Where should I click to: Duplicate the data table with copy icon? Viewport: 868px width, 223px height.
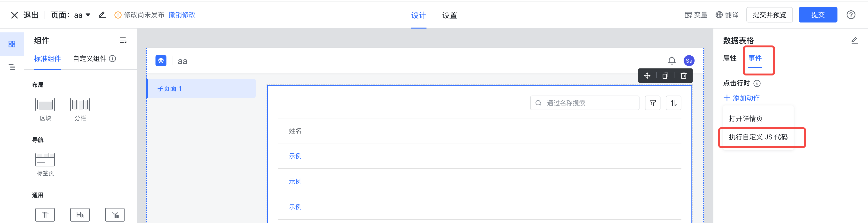click(665, 76)
